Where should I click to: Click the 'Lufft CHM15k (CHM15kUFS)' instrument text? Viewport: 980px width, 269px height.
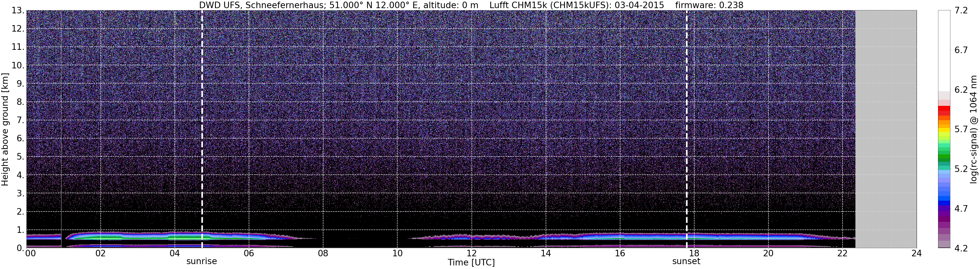[550, 5]
